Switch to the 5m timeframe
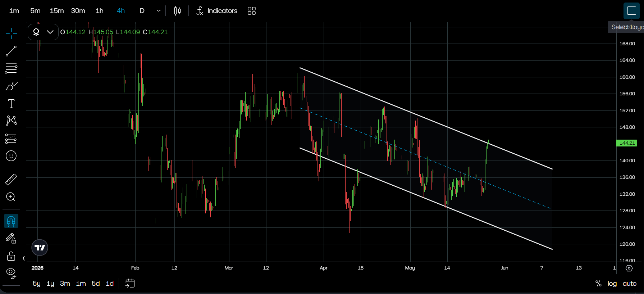This screenshot has height=294, width=644. tap(35, 11)
